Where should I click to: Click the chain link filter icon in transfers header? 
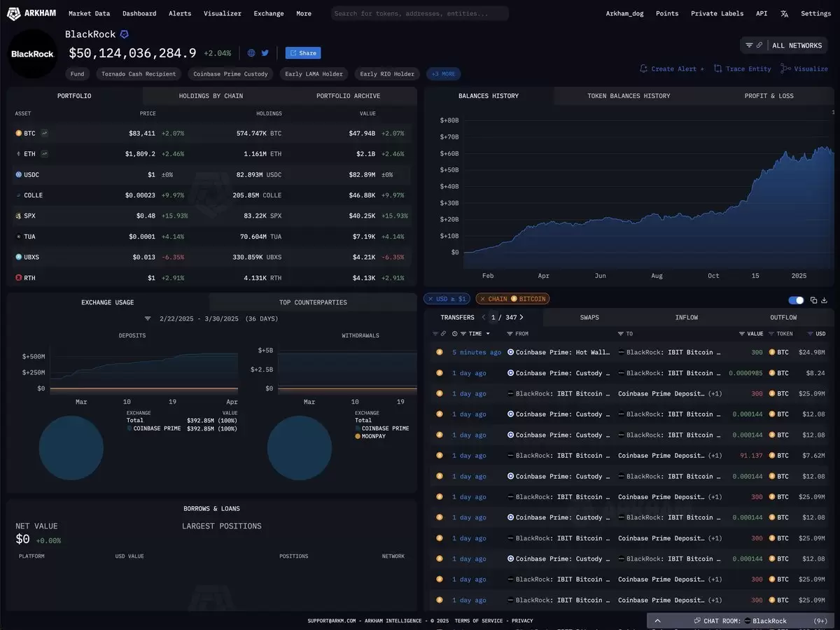[442, 334]
